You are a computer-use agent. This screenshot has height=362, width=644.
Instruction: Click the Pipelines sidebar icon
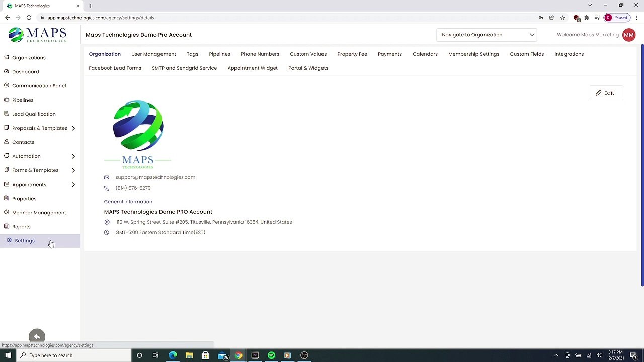(7, 100)
